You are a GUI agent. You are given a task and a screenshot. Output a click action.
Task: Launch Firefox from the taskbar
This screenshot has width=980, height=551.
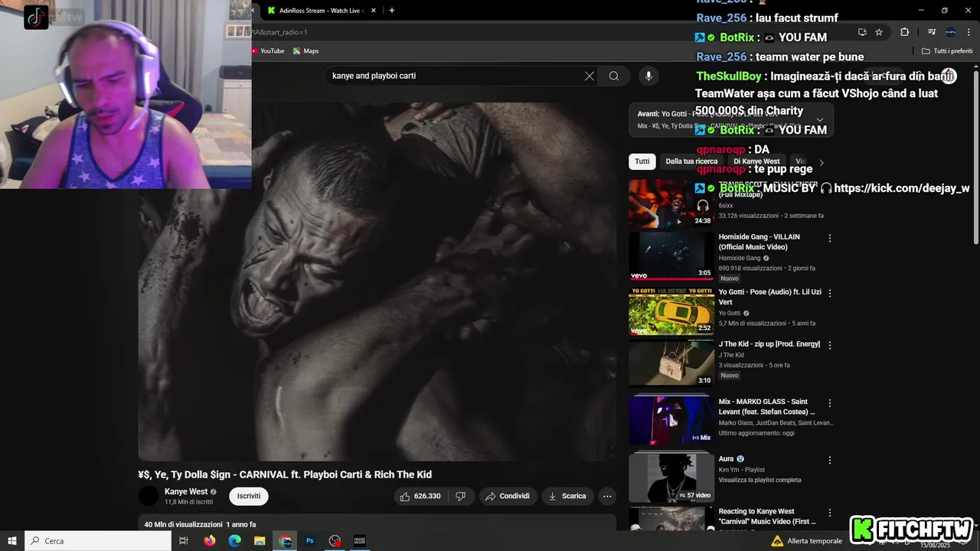pos(210,540)
